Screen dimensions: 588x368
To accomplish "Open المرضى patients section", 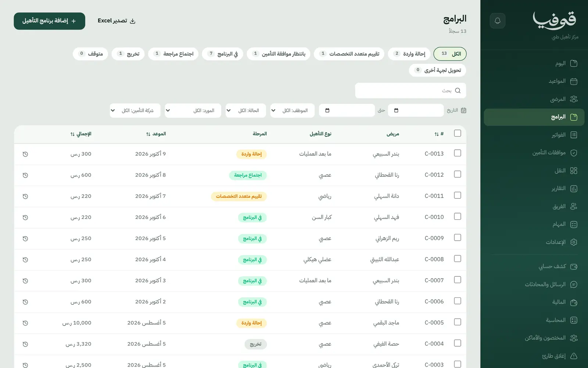I will (534, 99).
